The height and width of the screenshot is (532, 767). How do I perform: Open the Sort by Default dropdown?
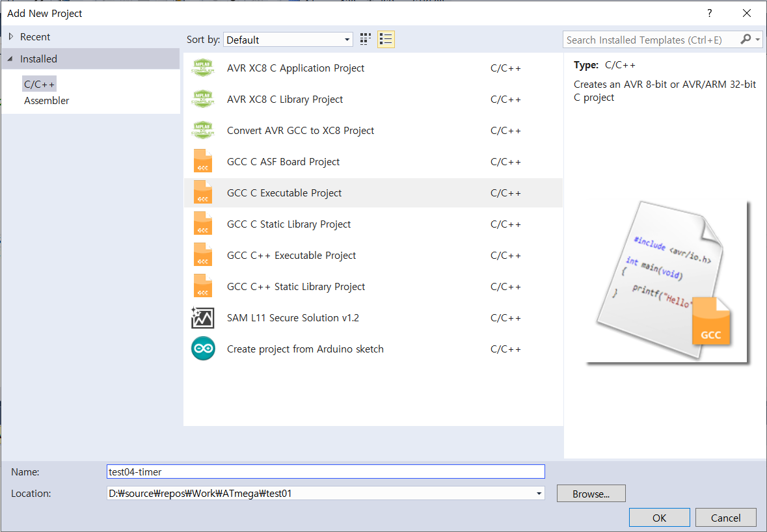tap(288, 40)
